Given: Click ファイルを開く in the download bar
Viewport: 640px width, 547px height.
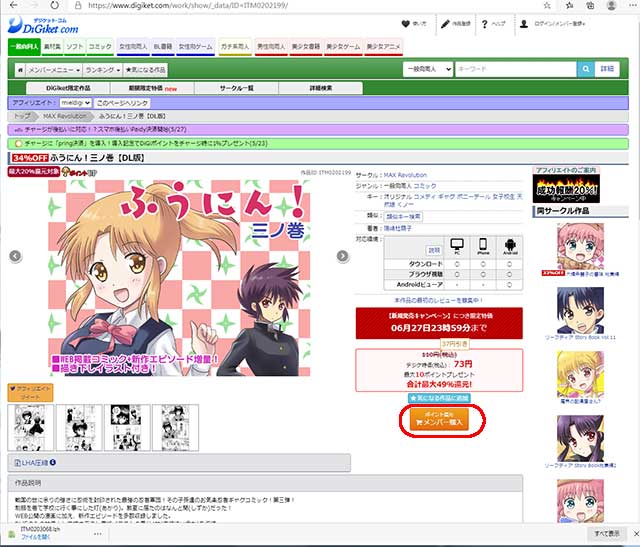Looking at the screenshot, I should pos(36,537).
